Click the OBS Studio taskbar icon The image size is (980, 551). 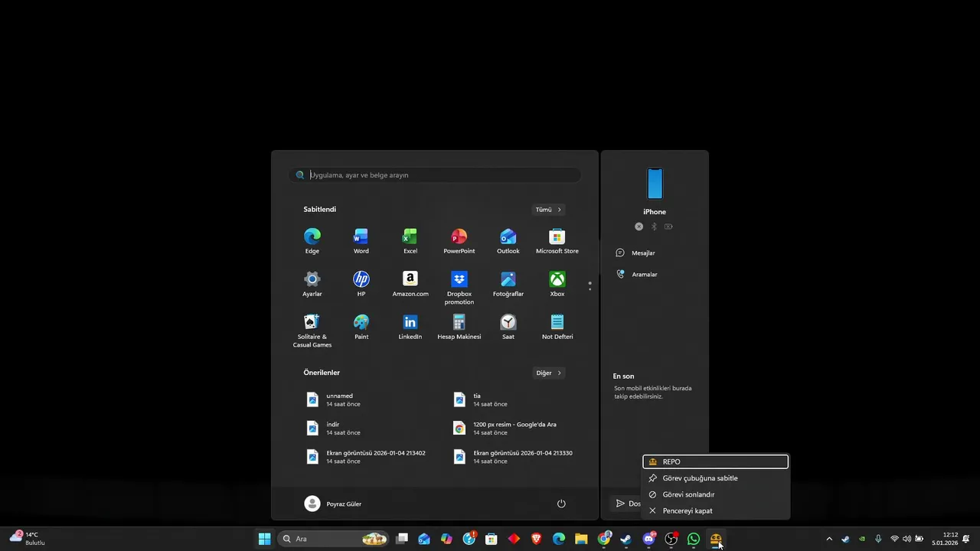pos(671,539)
